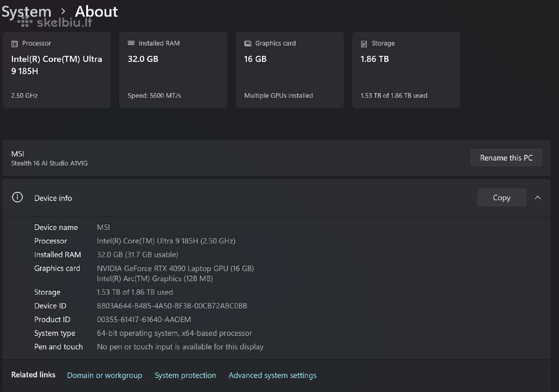Click the Rename this PC button

[x=506, y=158]
